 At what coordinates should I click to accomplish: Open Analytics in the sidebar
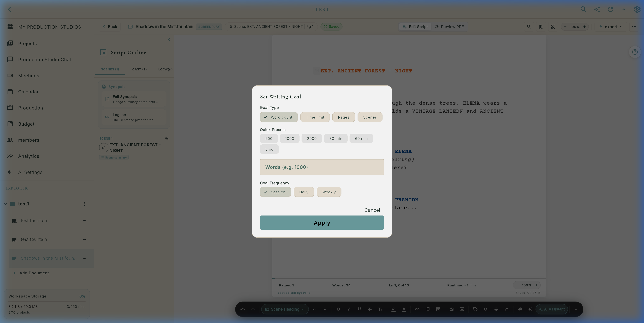(29, 156)
